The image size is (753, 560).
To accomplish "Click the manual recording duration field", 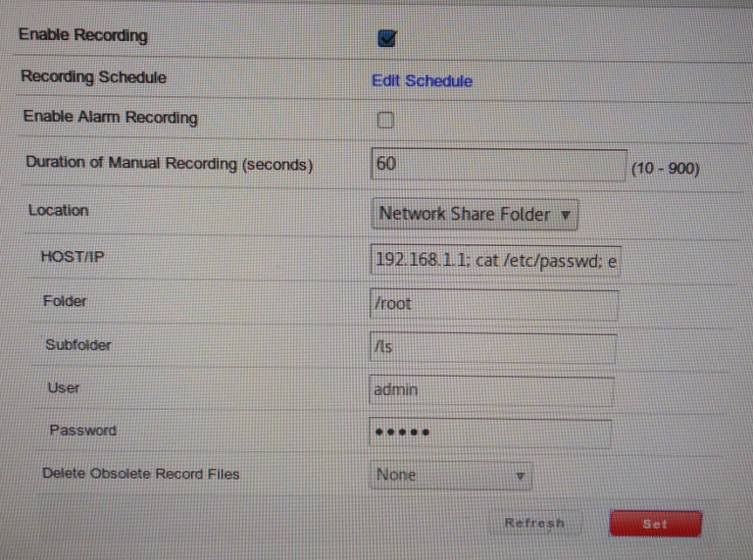I will [498, 166].
